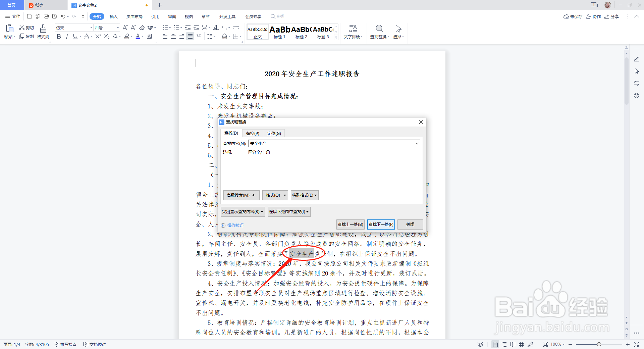The height and width of the screenshot is (349, 644).
Task: Align text right
Action: tap(182, 36)
